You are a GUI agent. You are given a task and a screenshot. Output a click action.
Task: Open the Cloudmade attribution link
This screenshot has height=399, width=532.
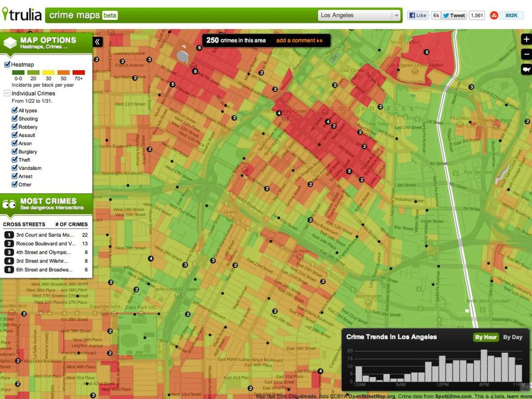(x=302, y=396)
